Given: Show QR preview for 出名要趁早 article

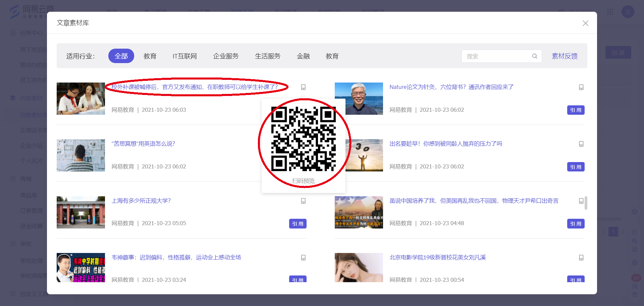Looking at the screenshot, I should click(581, 144).
